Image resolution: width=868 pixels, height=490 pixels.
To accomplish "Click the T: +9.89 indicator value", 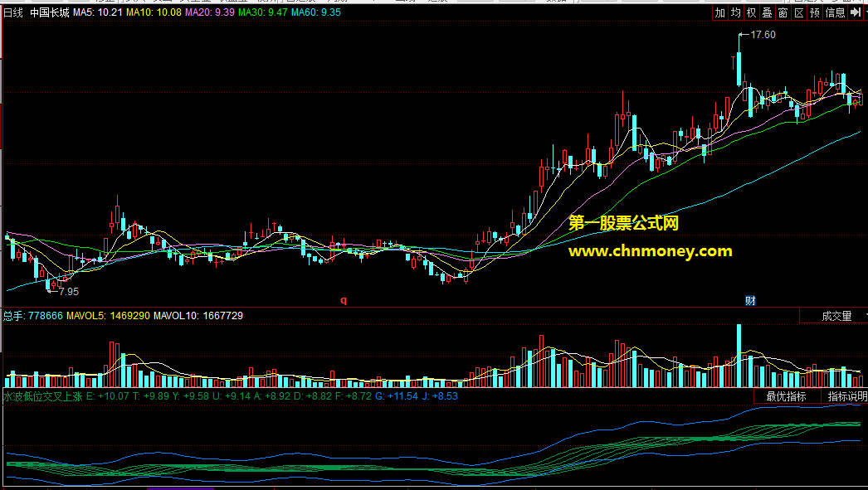I will (x=151, y=396).
